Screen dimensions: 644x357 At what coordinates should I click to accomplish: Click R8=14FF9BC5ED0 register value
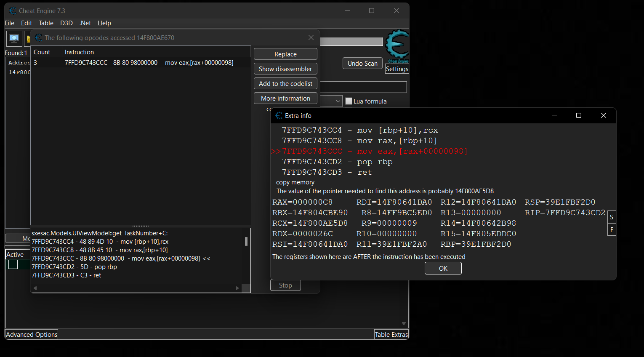point(397,213)
